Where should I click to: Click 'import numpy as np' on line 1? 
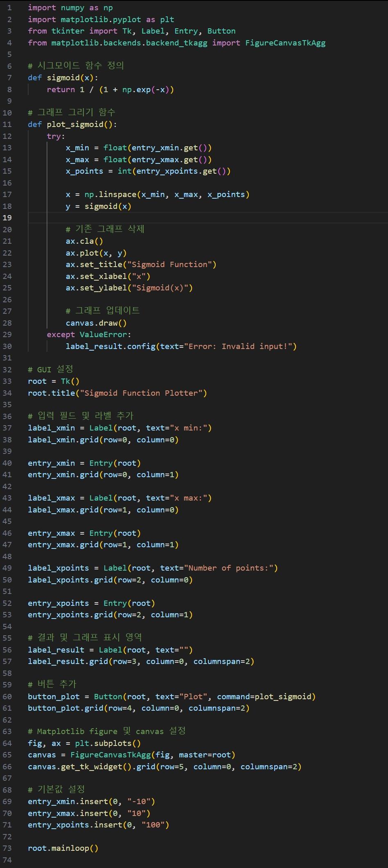pyautogui.click(x=70, y=8)
